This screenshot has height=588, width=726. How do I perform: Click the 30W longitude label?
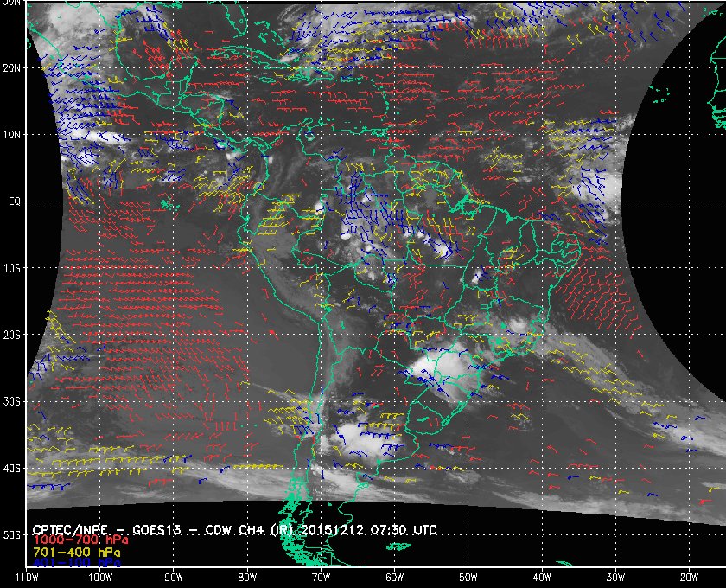point(615,578)
